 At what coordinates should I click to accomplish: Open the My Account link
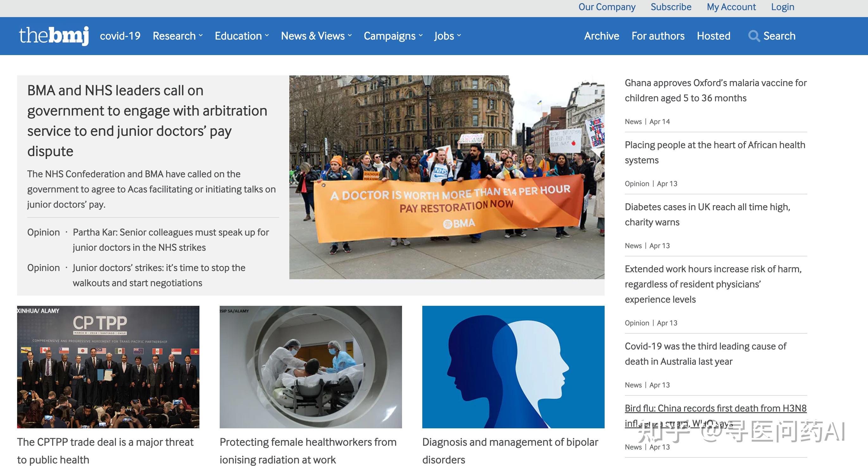pyautogui.click(x=731, y=7)
